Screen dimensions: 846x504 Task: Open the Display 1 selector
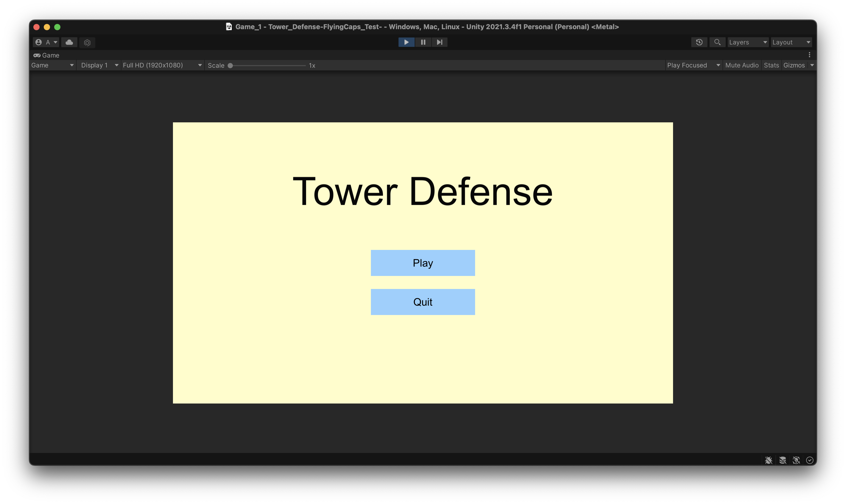point(98,65)
